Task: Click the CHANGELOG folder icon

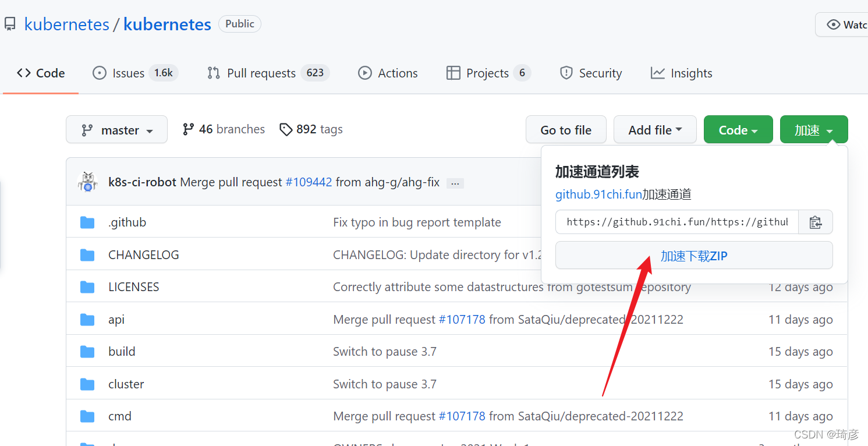Action: tap(87, 255)
